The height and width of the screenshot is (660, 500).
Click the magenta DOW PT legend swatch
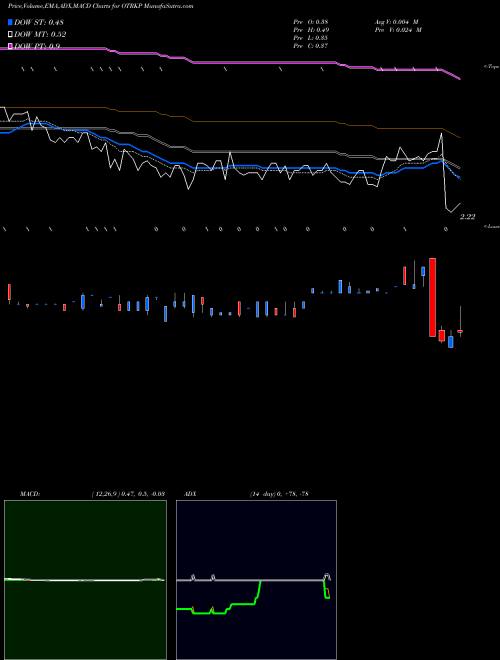click(10, 46)
